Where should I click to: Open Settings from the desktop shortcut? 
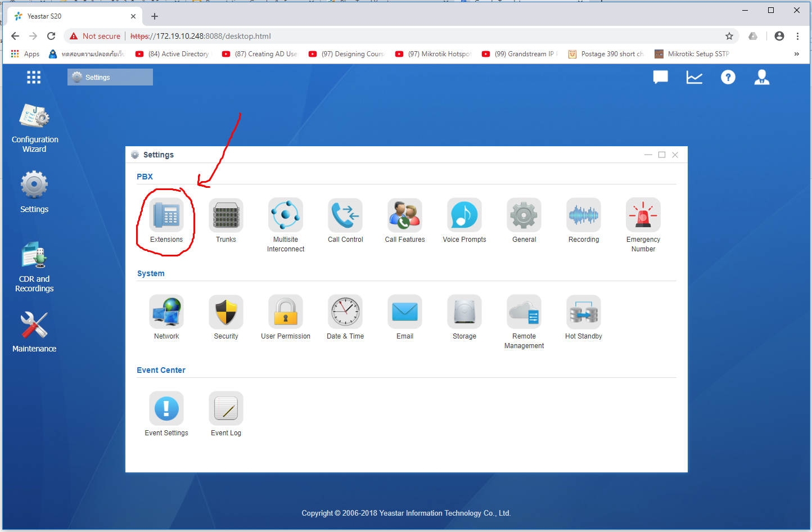click(x=34, y=192)
